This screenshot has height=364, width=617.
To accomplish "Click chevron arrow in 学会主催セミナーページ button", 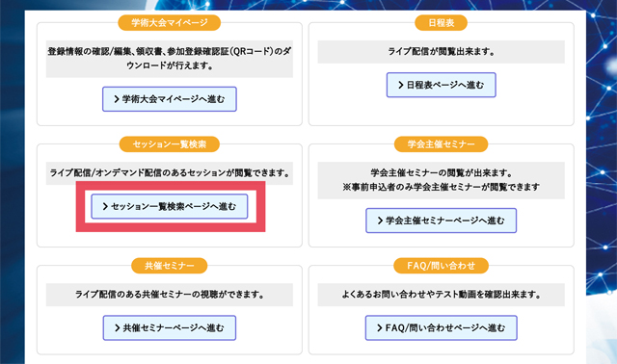I will [380, 221].
